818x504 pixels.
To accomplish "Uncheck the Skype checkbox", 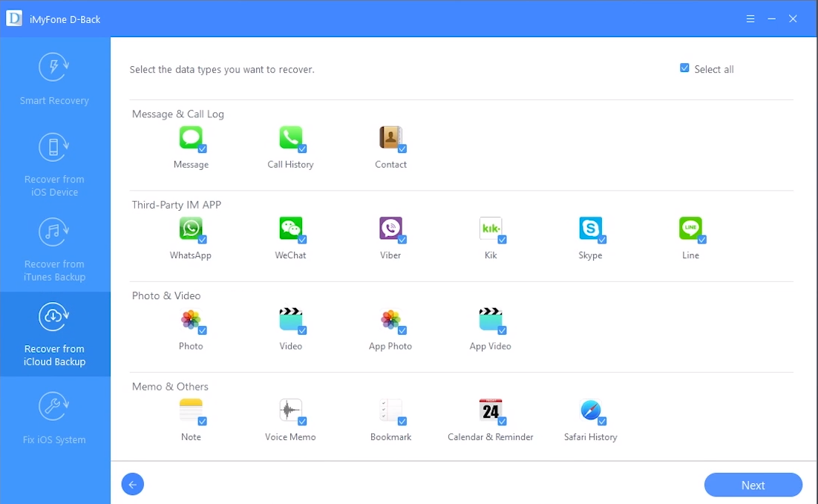I will (x=602, y=240).
